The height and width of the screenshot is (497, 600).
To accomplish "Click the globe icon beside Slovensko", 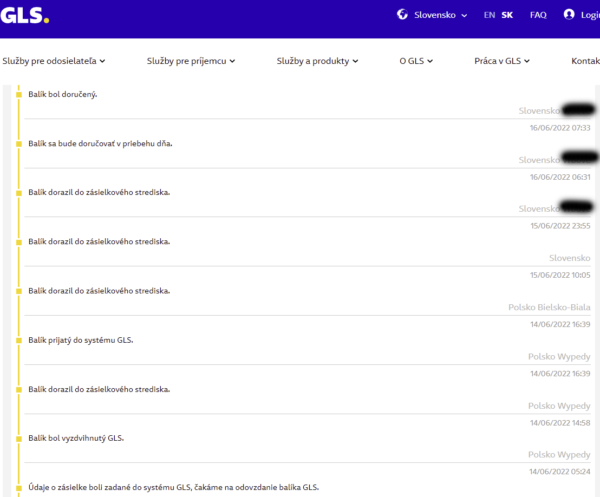I will click(x=402, y=15).
